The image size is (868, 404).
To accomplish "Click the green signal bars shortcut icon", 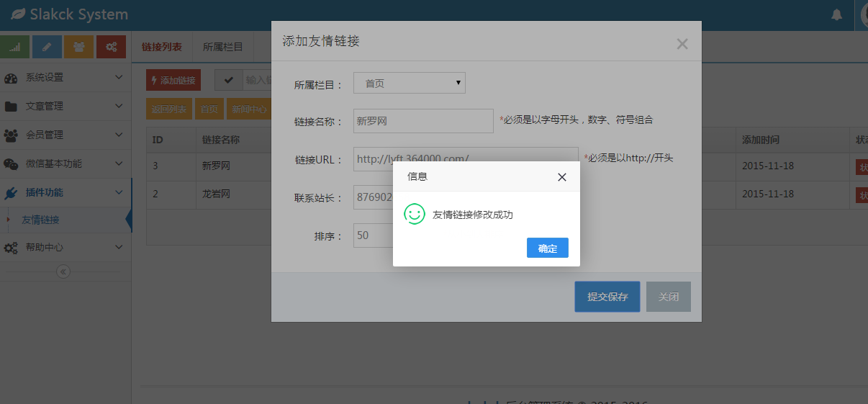I will click(x=16, y=47).
